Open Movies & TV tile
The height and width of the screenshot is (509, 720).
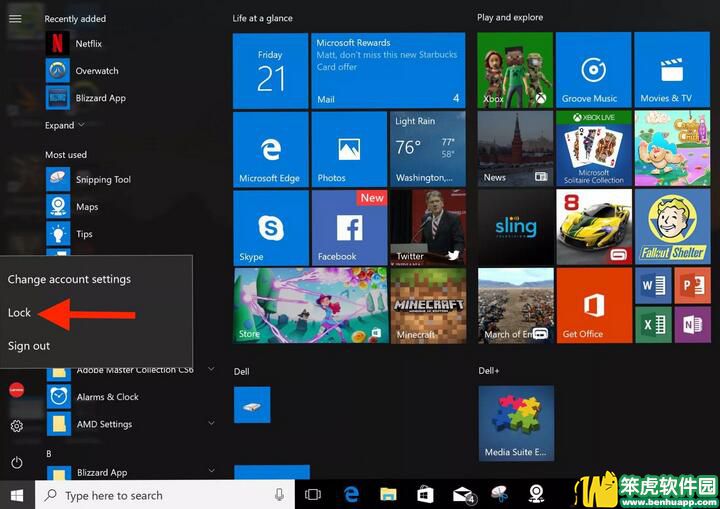672,70
